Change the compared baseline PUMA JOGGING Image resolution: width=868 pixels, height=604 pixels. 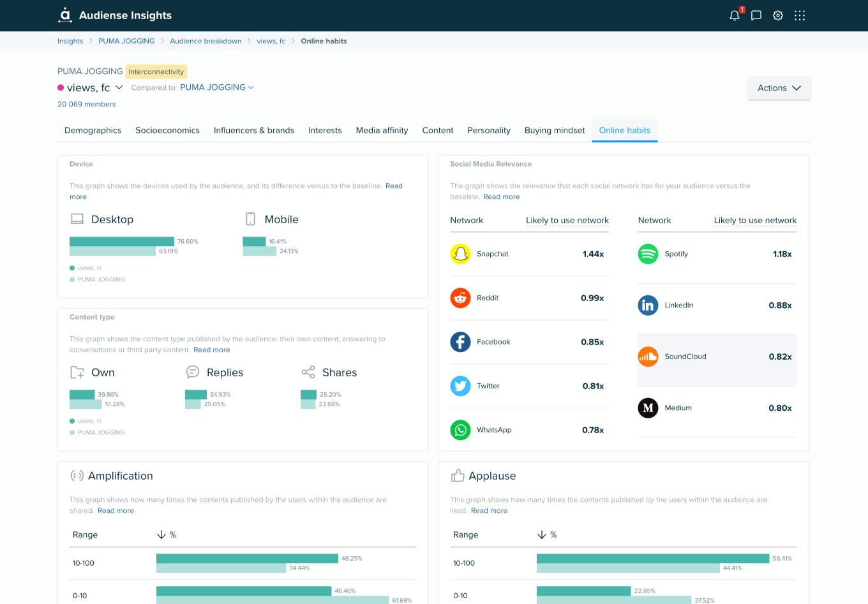216,87
